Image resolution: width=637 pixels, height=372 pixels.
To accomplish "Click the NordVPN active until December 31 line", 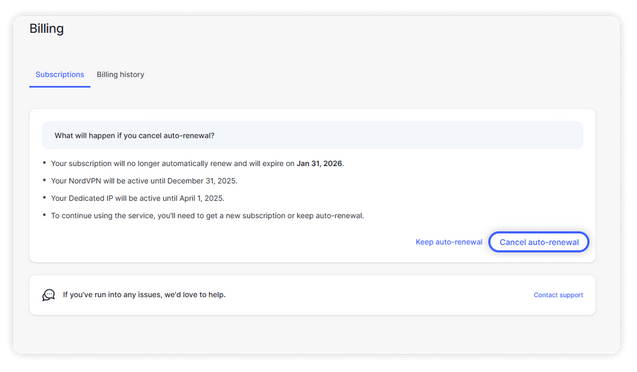I will [x=144, y=181].
